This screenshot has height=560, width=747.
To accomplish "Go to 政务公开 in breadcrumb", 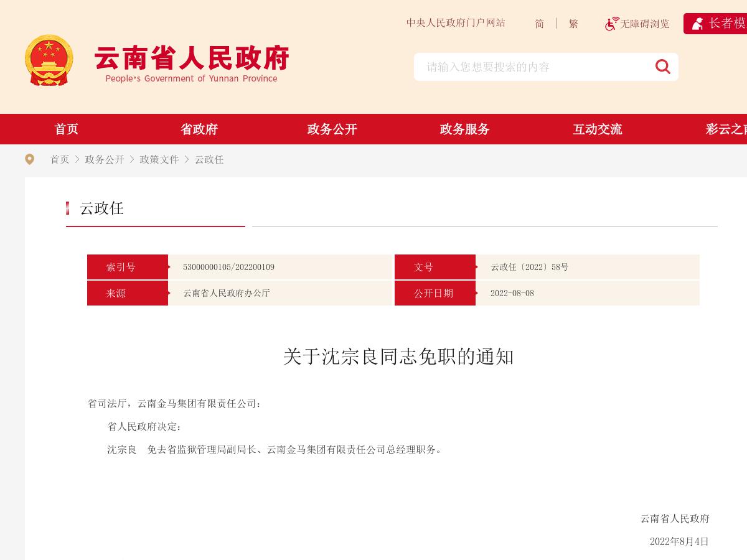I will 105,159.
